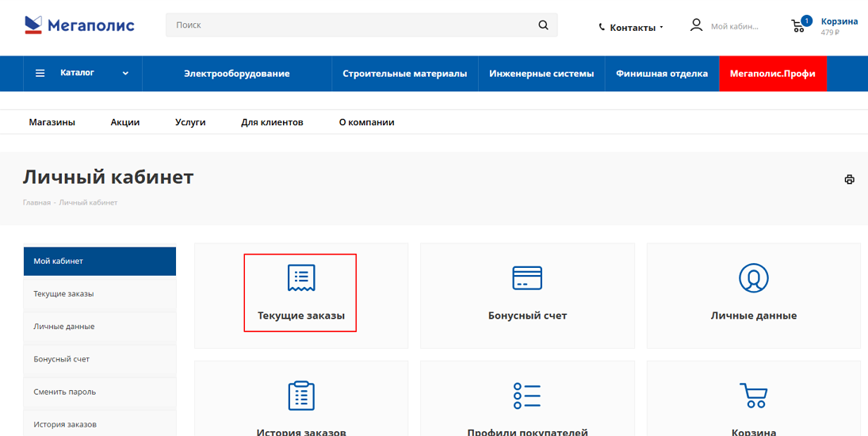Click the list icon for Профили покупателей
868x436 pixels.
(x=527, y=396)
